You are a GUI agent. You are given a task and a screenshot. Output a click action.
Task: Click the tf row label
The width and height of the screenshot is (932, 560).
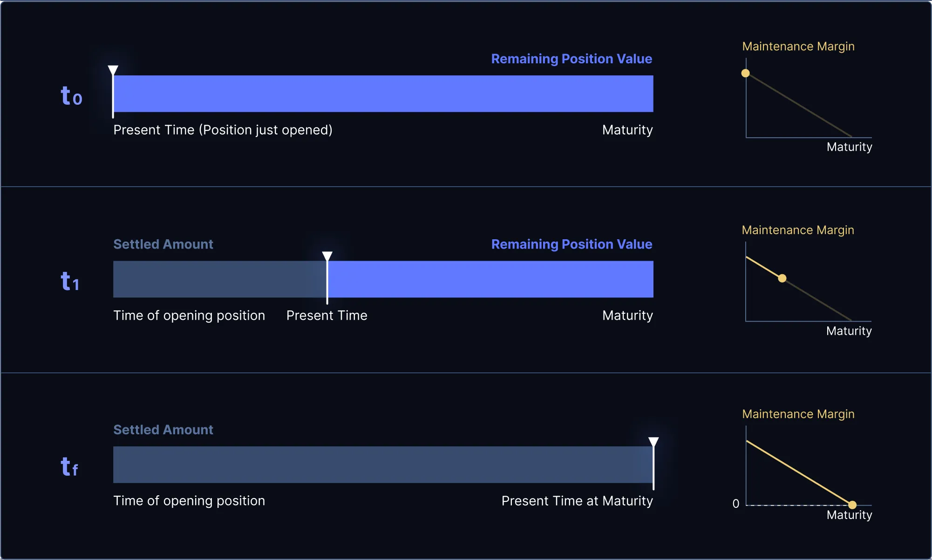click(x=69, y=466)
